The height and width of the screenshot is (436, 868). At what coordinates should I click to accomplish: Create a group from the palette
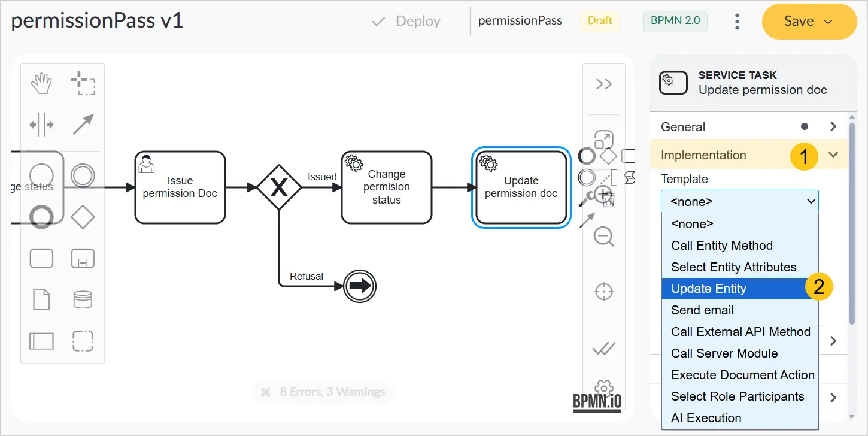coord(83,341)
